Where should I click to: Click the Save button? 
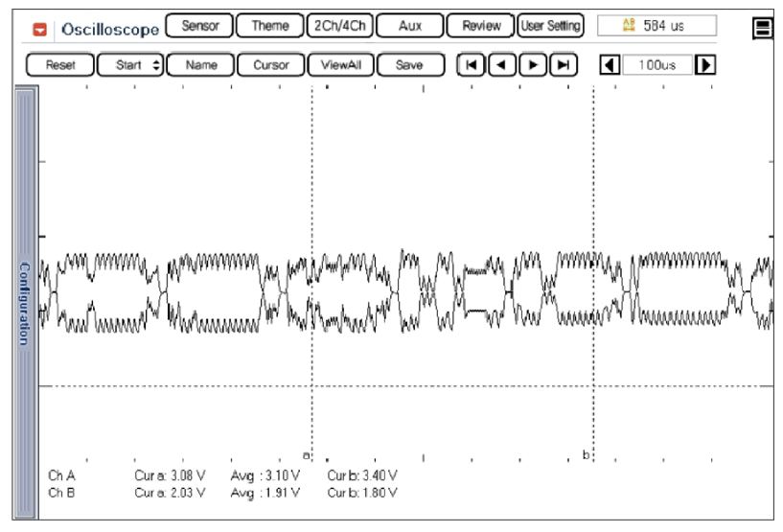pos(409,65)
